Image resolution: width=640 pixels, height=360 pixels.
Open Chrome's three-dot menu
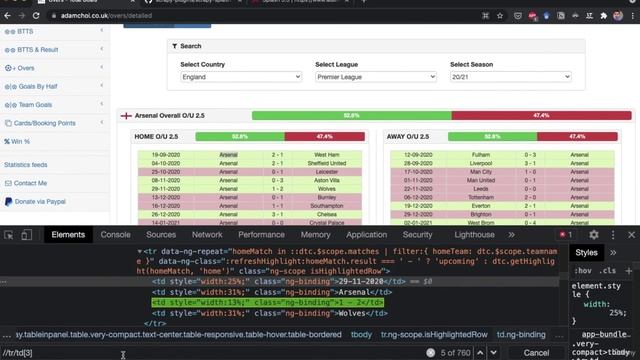pos(632,16)
